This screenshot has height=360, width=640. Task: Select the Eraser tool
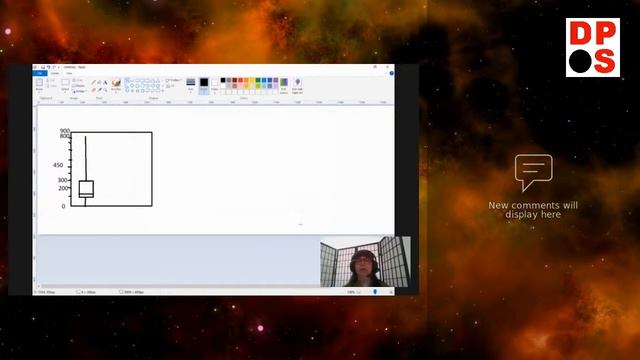coord(93,90)
